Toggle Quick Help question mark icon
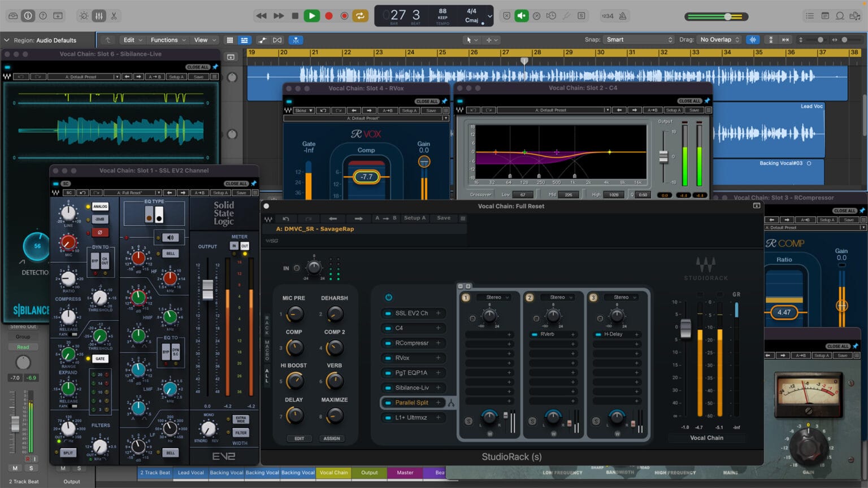The height and width of the screenshot is (488, 868). [42, 16]
